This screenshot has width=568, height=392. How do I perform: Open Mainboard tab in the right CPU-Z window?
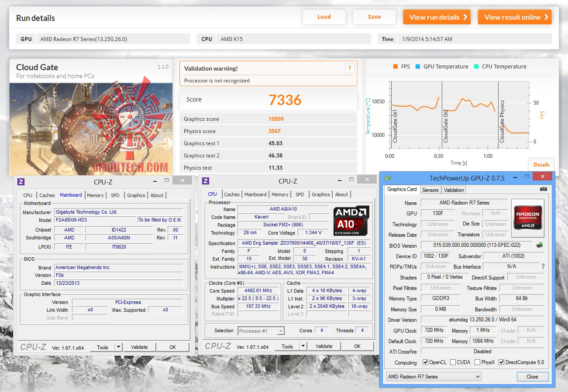pyautogui.click(x=255, y=194)
